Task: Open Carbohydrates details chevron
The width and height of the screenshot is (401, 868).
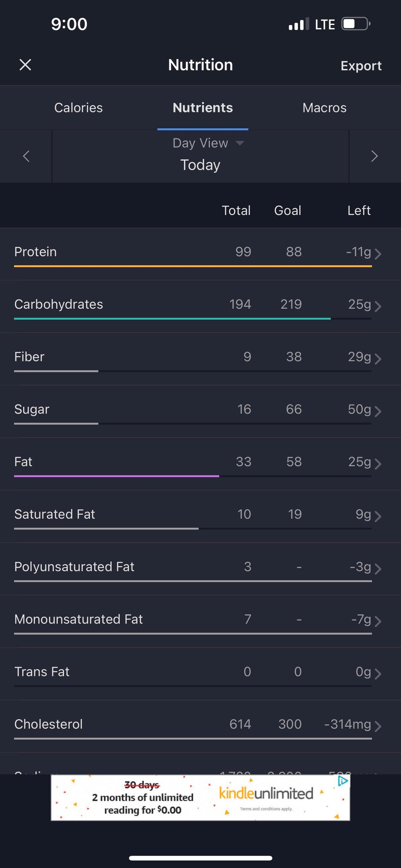Action: 378,306
